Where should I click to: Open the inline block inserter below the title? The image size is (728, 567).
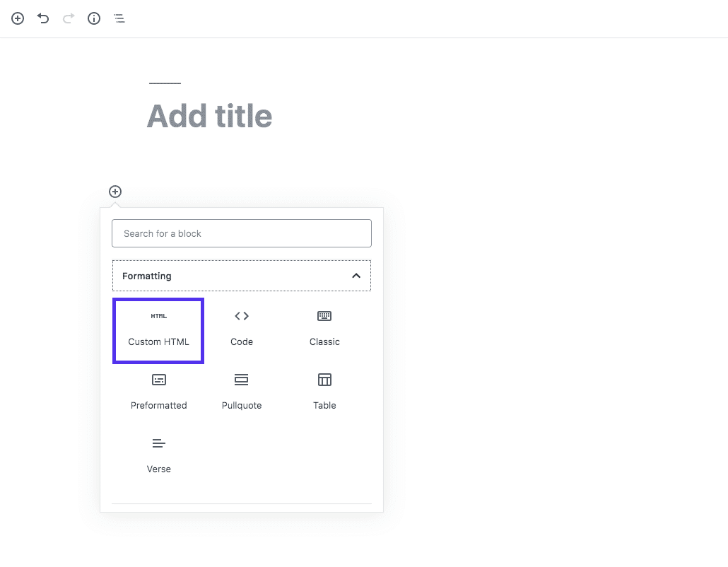pos(115,191)
